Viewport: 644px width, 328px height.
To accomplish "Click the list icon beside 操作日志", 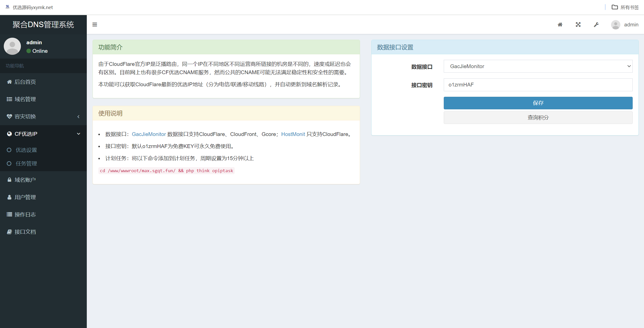I will [x=9, y=214].
